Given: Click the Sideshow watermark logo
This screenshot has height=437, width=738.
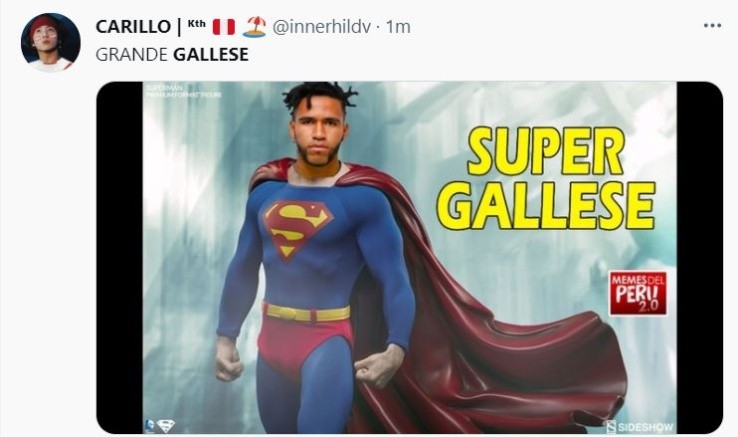Looking at the screenshot, I should [641, 427].
